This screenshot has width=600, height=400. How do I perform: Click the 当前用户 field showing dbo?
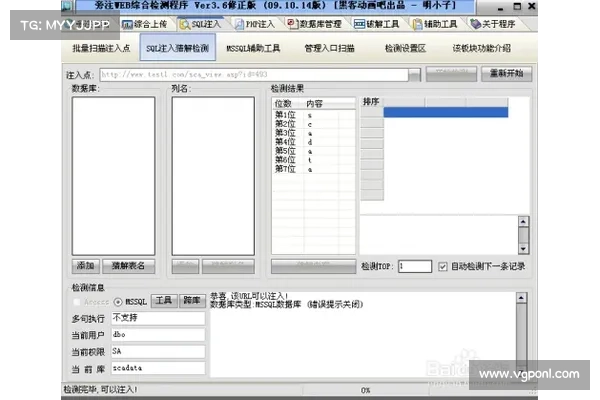pos(158,335)
